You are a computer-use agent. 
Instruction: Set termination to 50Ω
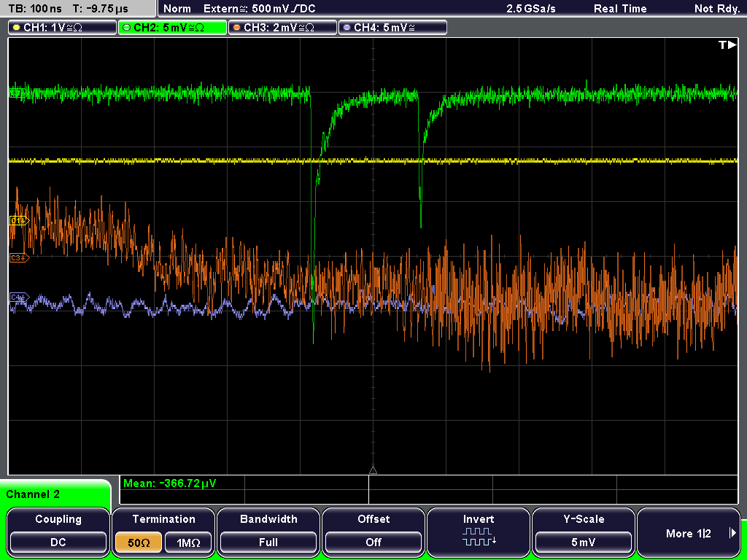139,542
